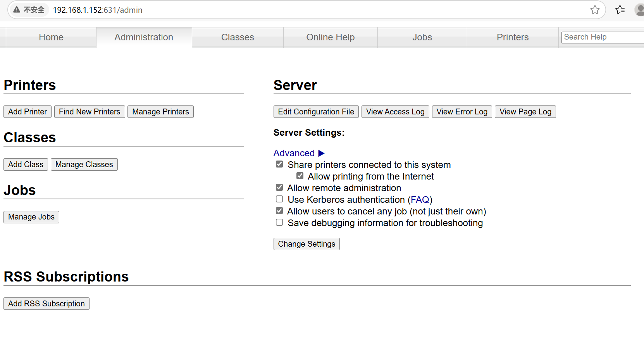Click the browser profile avatar
Screen dimensions: 644x349
[640, 10]
